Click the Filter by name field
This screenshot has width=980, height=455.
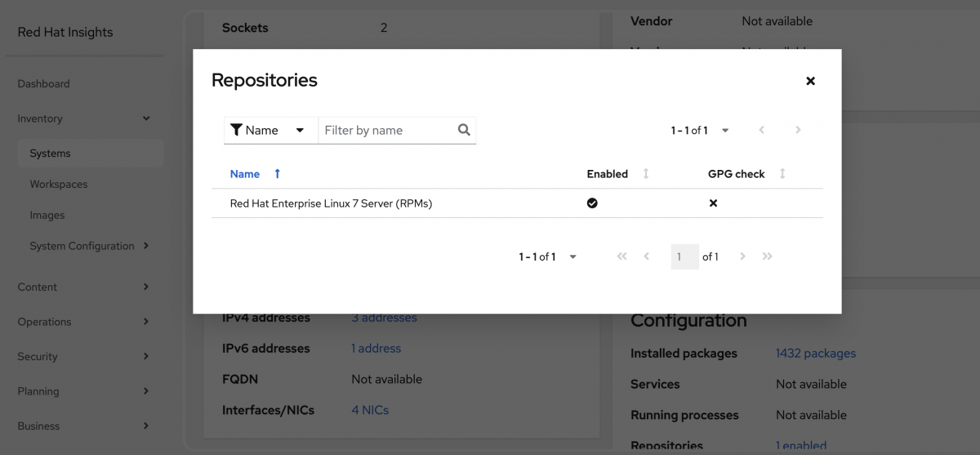pyautogui.click(x=386, y=130)
